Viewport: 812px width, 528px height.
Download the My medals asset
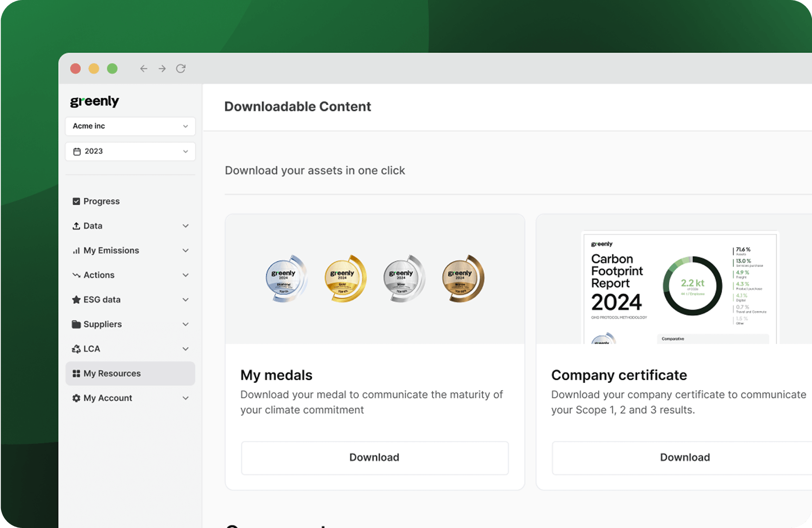point(375,458)
